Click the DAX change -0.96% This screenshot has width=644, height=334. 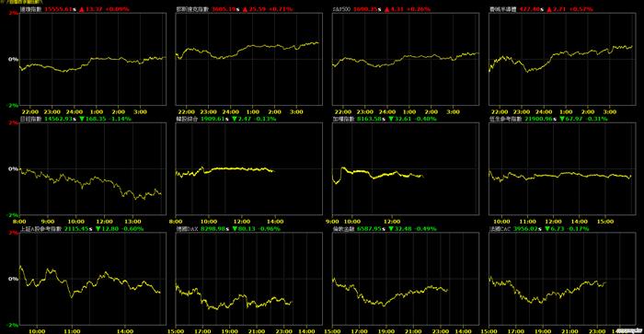point(269,228)
